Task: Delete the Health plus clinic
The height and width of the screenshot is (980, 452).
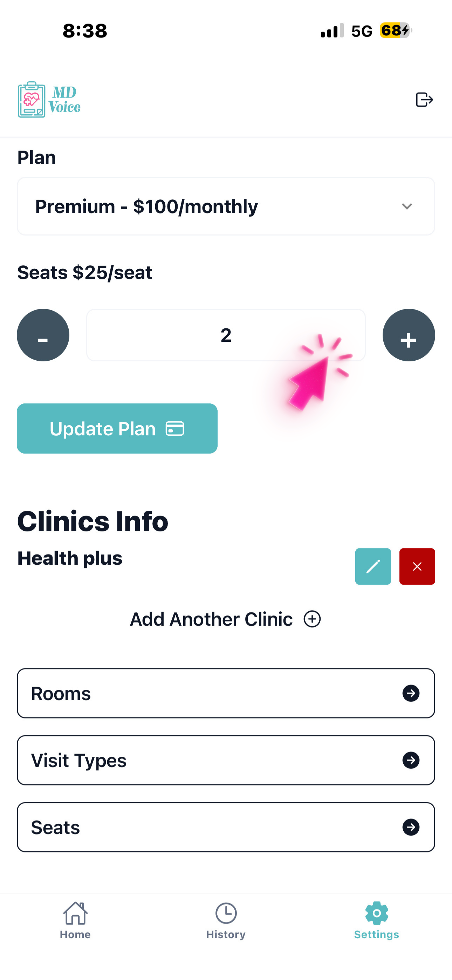Action: pyautogui.click(x=417, y=566)
